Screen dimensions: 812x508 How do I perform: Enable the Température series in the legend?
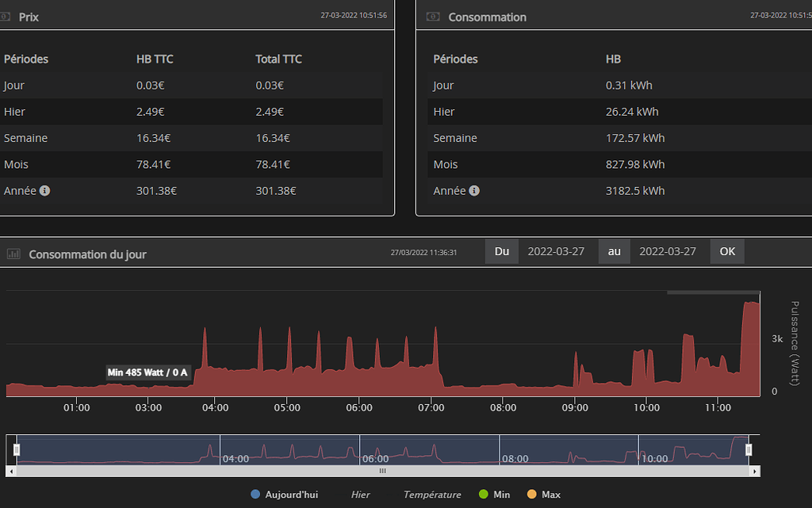click(431, 495)
